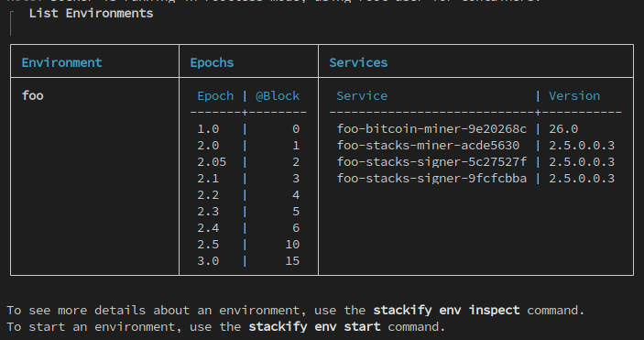This screenshot has height=340, width=644.
Task: Select epoch value '2.05'
Action: [x=212, y=162]
